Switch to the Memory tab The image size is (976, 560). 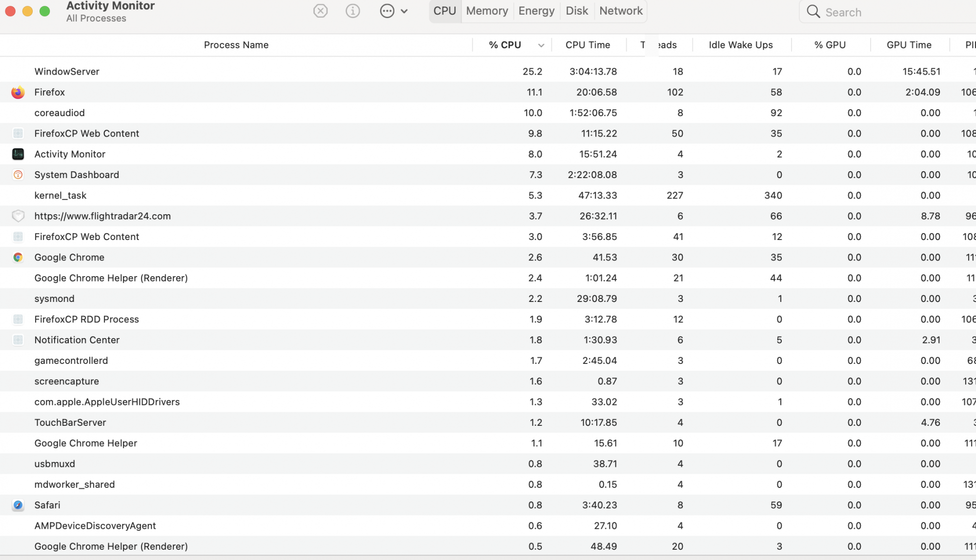point(487,11)
